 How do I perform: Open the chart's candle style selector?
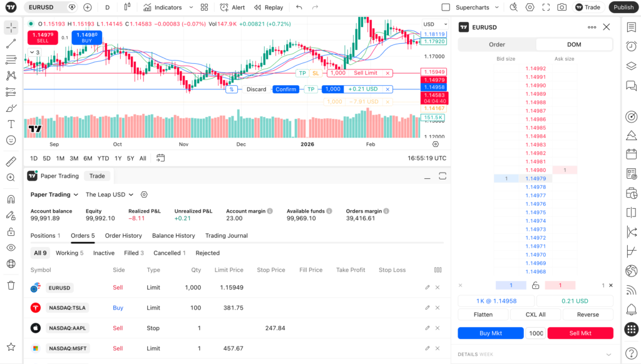coord(127,7)
